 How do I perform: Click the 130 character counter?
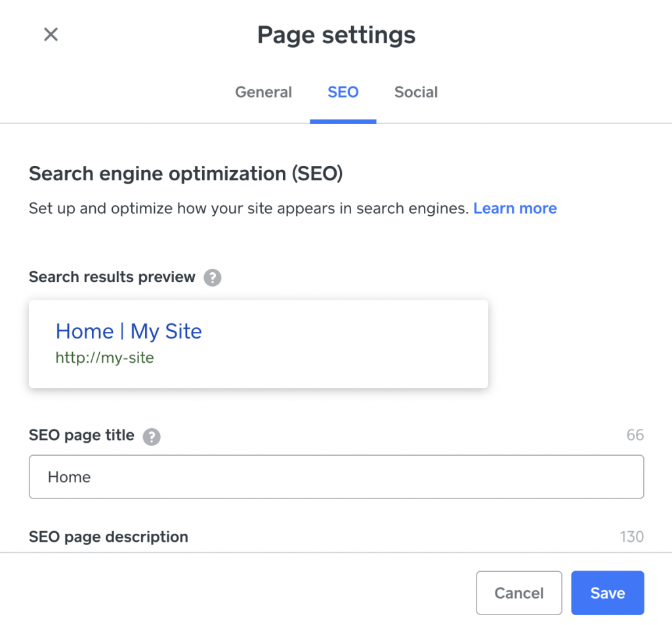(x=632, y=536)
